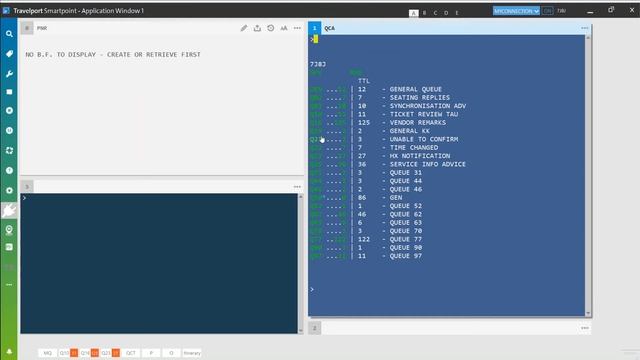Screen dimensions: 640x360
Task: Select the QUEUE 62 row
Action: [x=366, y=214]
